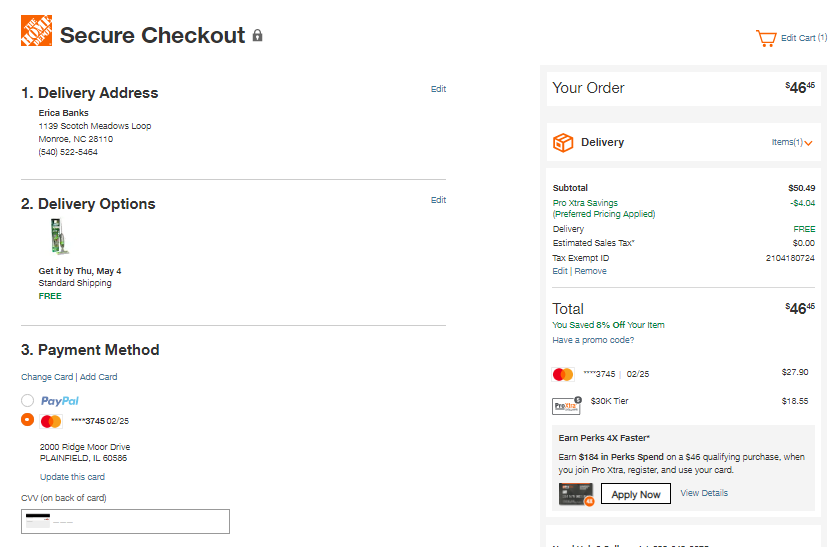Click The Home Depot logo

37,31
